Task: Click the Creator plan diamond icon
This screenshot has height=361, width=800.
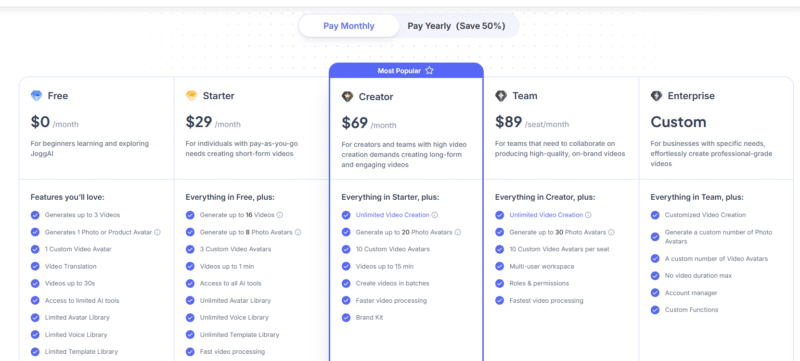Action: 347,96
